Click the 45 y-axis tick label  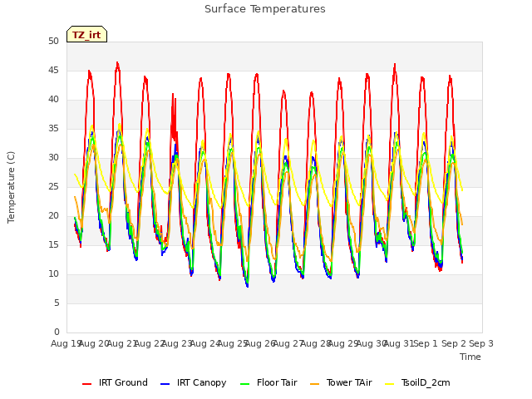point(53,70)
